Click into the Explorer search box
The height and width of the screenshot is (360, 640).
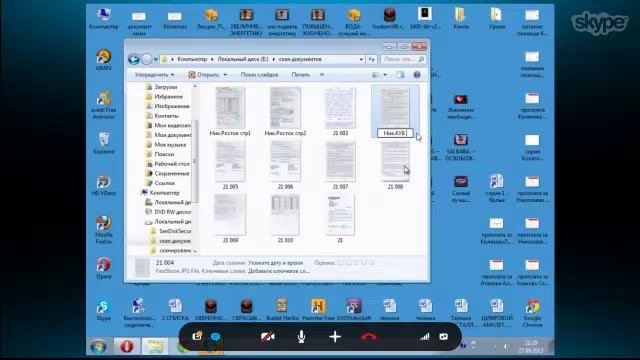402,59
